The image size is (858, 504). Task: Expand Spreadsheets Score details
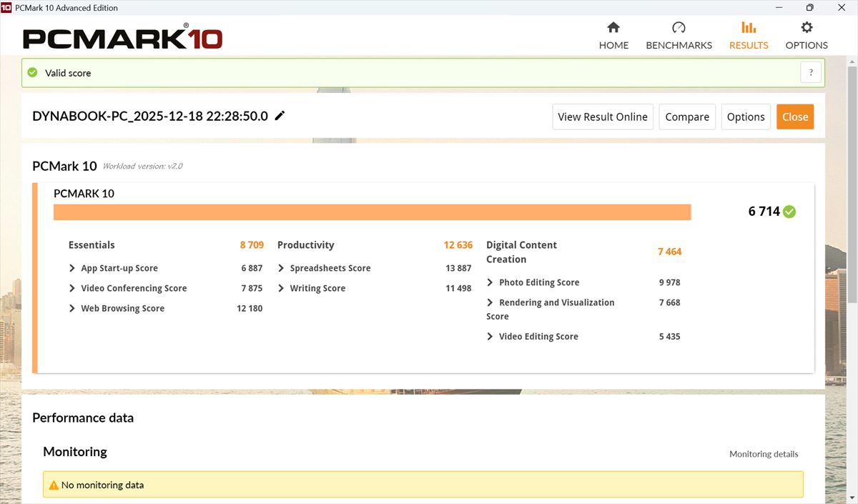point(281,268)
